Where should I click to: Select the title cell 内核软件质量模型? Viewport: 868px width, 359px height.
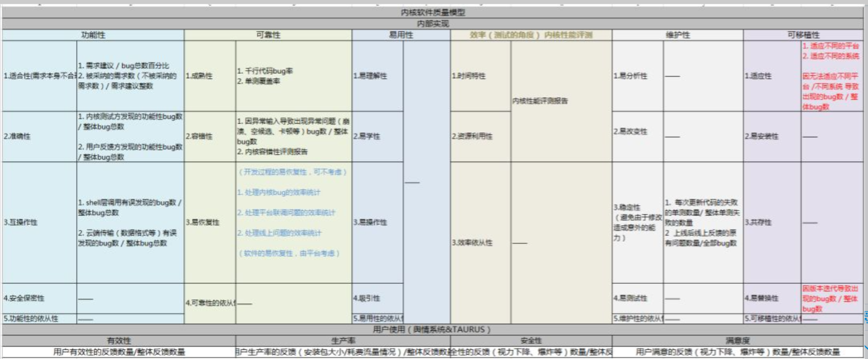click(433, 13)
